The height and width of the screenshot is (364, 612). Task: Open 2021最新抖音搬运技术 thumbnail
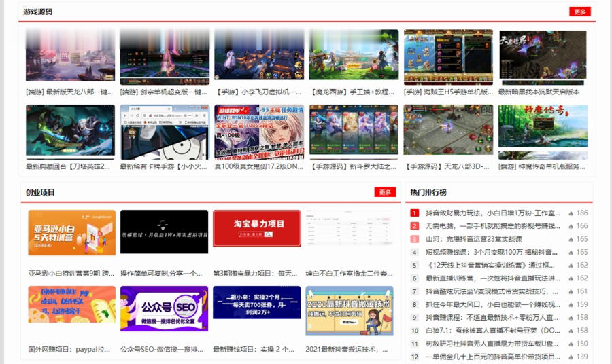[350, 310]
